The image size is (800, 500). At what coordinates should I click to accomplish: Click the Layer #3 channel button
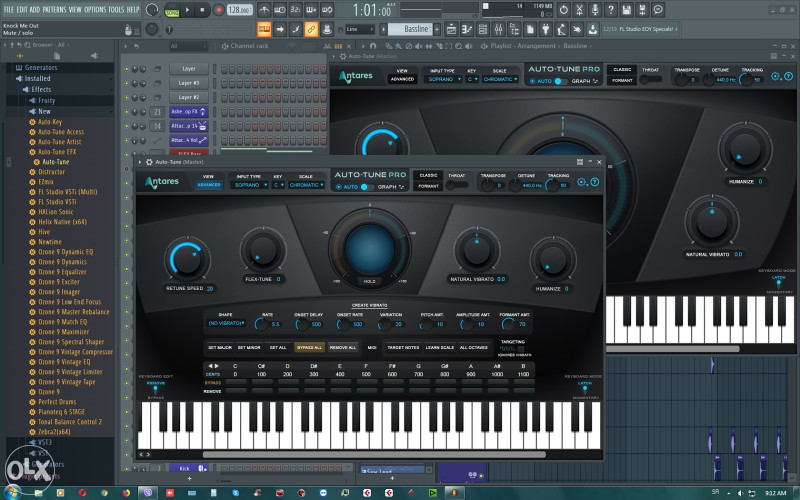(189, 83)
